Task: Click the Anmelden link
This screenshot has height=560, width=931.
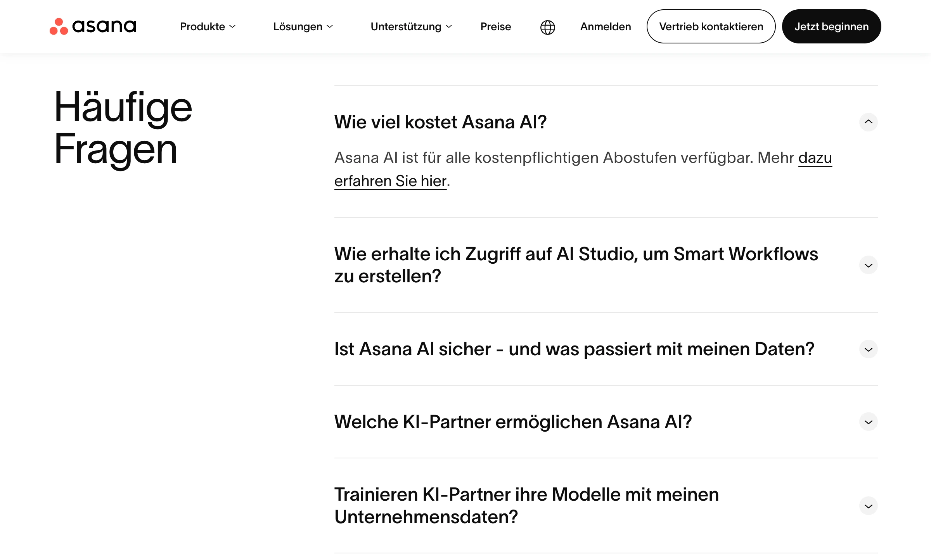Action: point(606,27)
